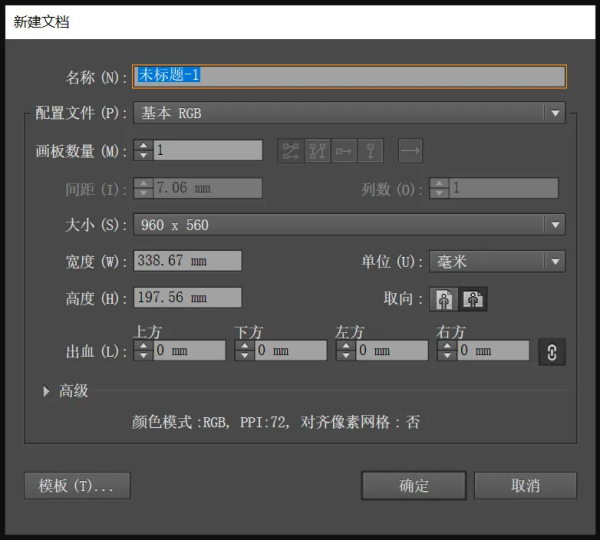The image size is (600, 540).
Task: Decrease the 上方 top bleed value
Action: point(143,356)
